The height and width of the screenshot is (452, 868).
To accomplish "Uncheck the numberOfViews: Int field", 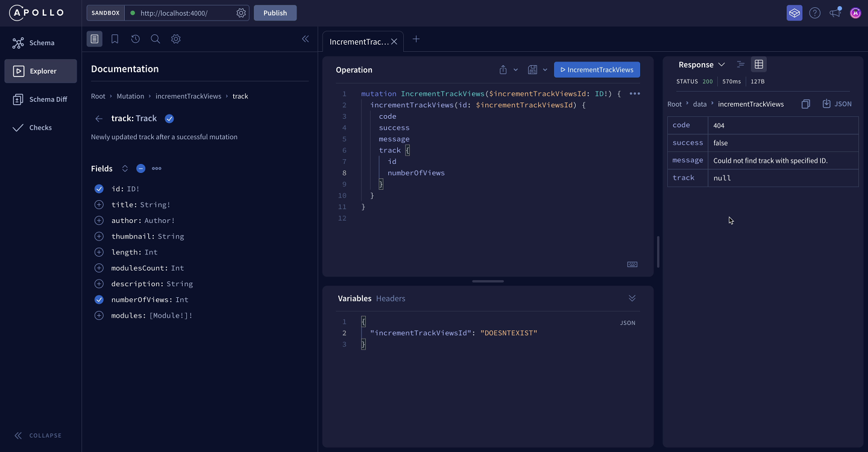I will (99, 300).
